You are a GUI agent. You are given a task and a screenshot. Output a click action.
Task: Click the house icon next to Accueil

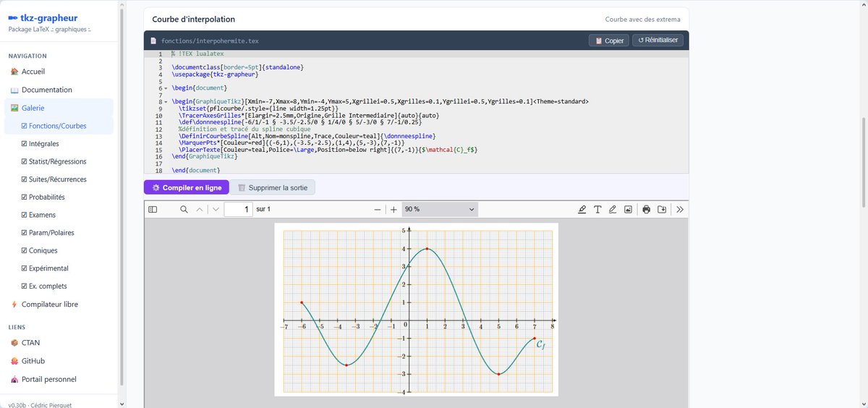(x=14, y=72)
